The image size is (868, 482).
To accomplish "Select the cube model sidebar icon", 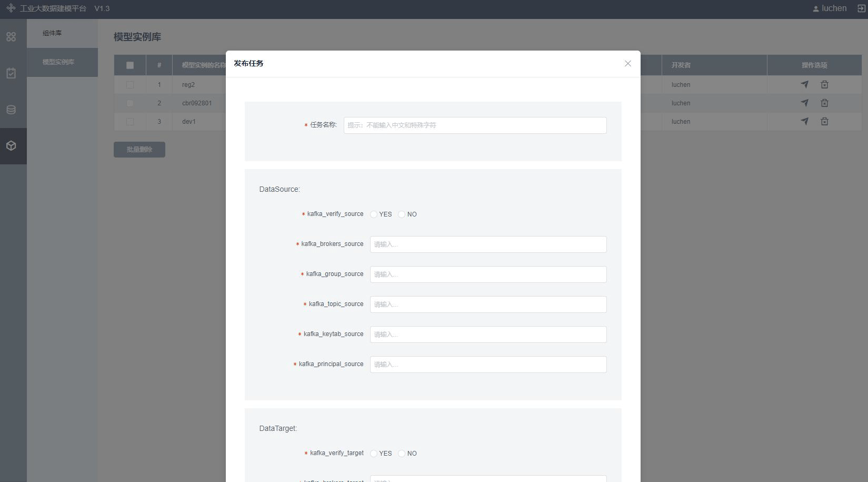I will [11, 146].
